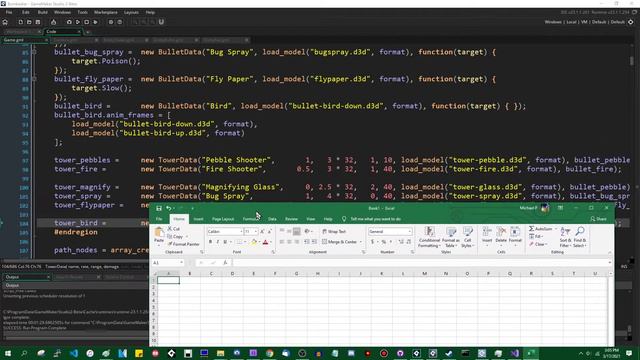Open the Marketplace menu in GameMaker

click(106, 13)
